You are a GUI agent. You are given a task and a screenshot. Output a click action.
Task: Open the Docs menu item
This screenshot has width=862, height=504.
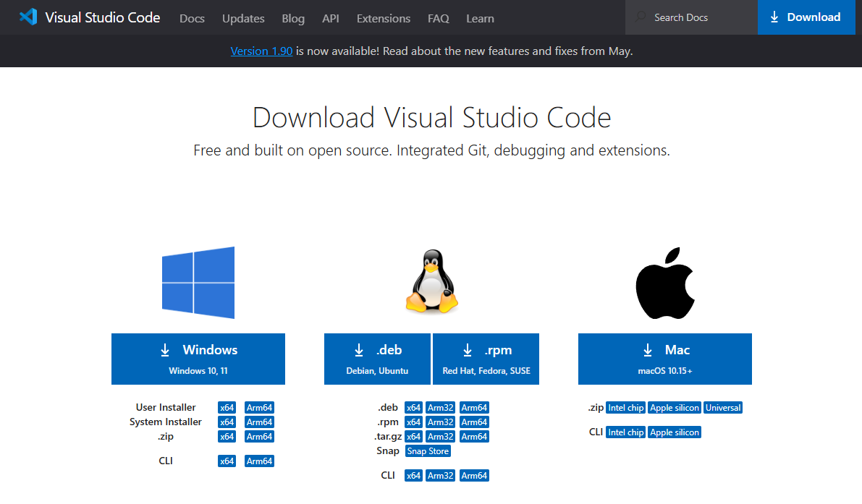click(x=192, y=18)
